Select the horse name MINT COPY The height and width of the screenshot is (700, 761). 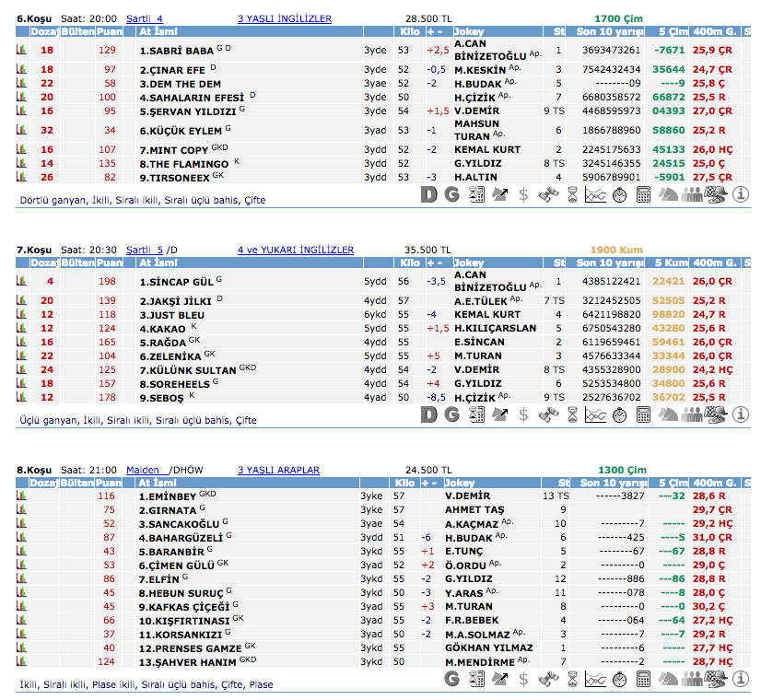click(173, 149)
